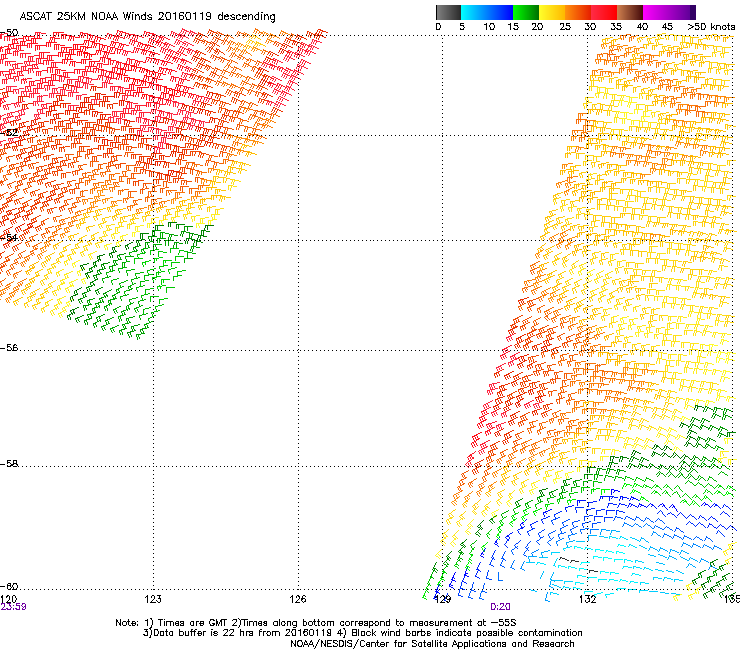This screenshot has height=650, width=740.
Task: Click the blue 10-15 knots legend segment
Action: [x=500, y=12]
